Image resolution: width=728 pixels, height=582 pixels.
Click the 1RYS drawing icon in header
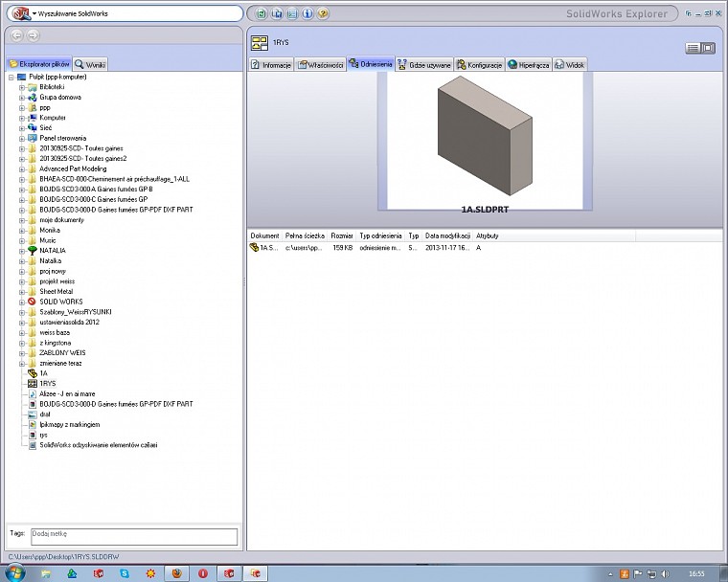click(260, 43)
